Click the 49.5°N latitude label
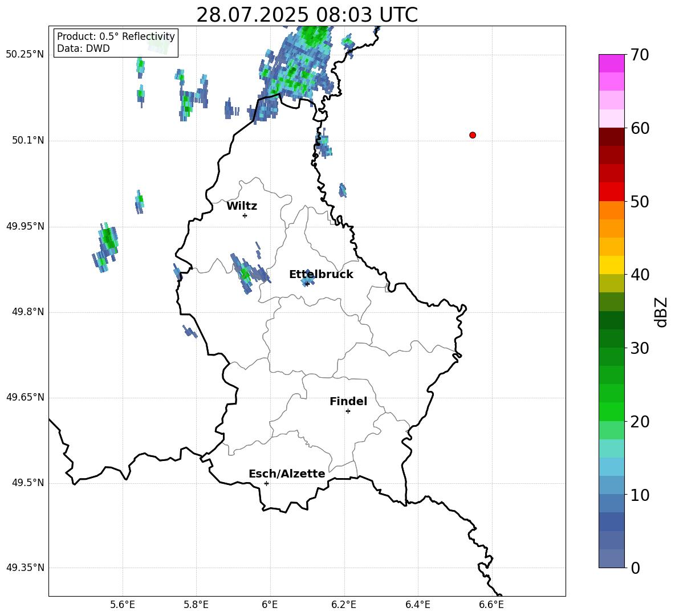The height and width of the screenshot is (616, 675). (x=28, y=483)
